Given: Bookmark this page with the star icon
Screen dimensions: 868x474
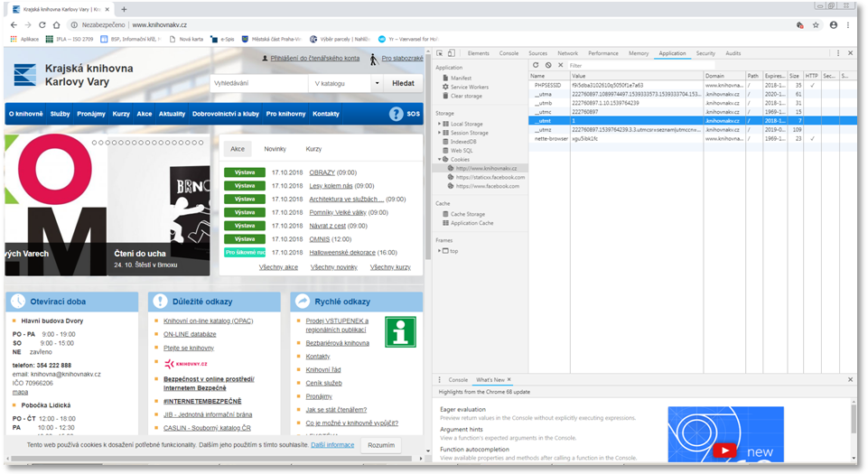Looking at the screenshot, I should tap(816, 25).
